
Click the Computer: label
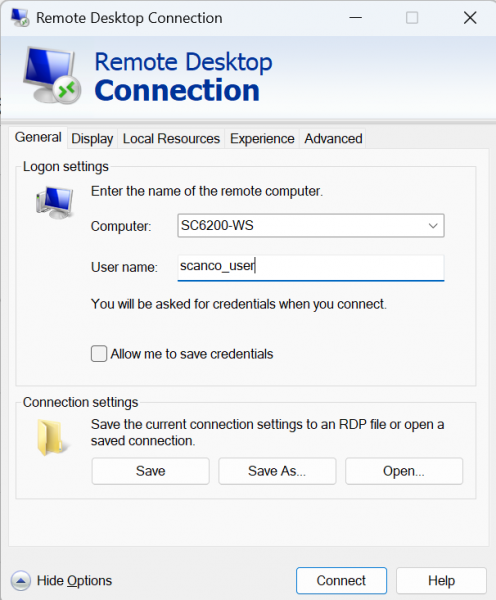(121, 226)
